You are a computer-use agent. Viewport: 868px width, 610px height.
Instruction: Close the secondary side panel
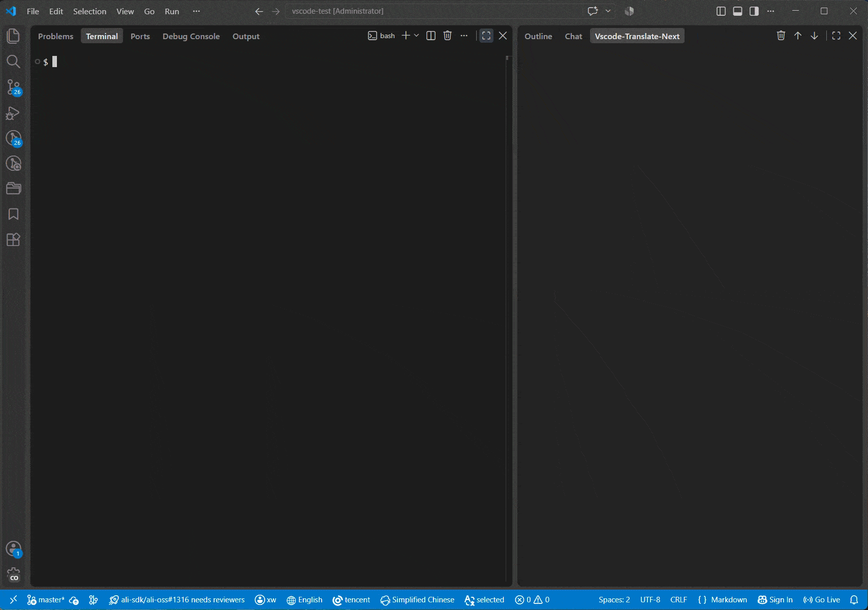(853, 36)
